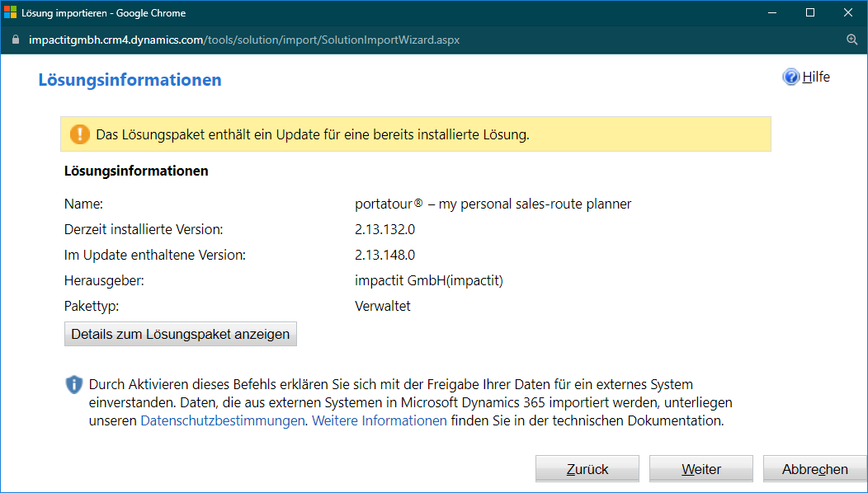Click the orange warning icon in yellow banner

[80, 134]
